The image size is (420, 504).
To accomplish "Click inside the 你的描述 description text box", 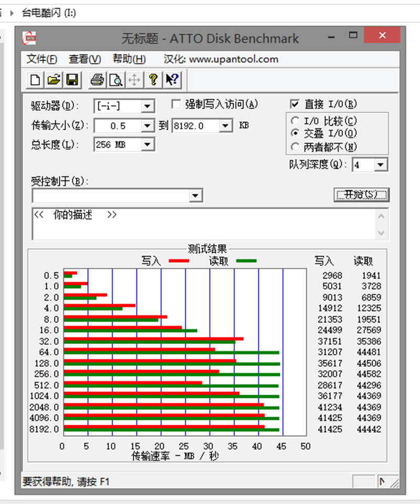I will click(x=204, y=224).
